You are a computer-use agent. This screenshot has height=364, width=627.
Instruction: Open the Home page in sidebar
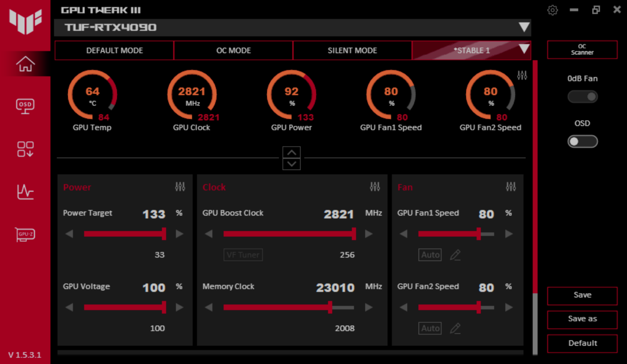pyautogui.click(x=25, y=64)
